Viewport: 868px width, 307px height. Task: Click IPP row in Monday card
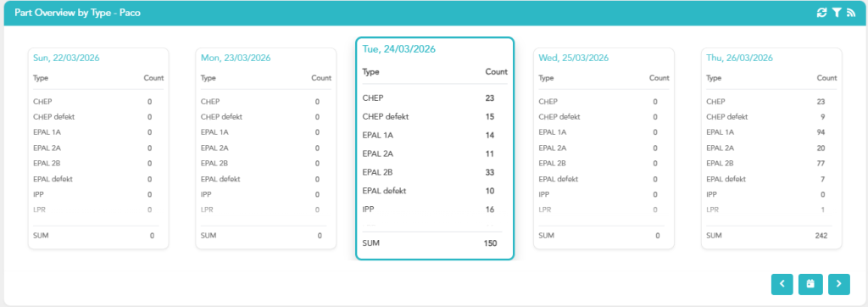[265, 194]
